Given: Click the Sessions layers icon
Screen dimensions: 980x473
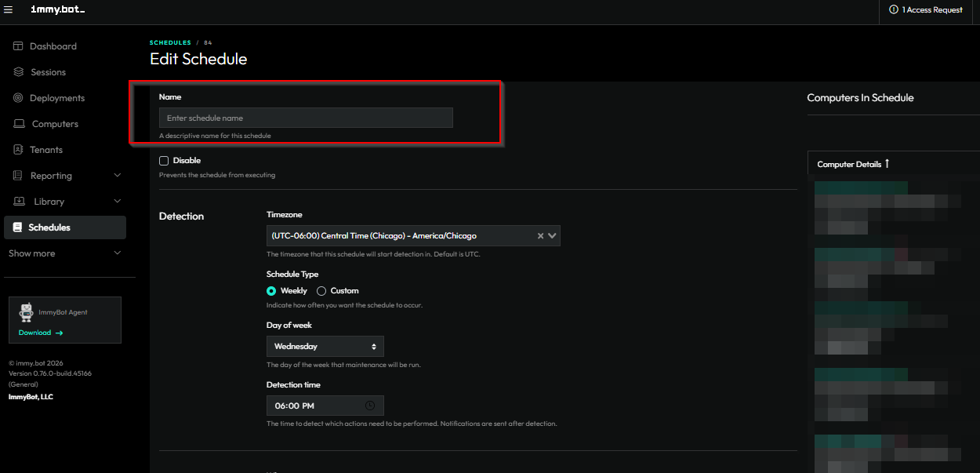Looking at the screenshot, I should [x=18, y=72].
